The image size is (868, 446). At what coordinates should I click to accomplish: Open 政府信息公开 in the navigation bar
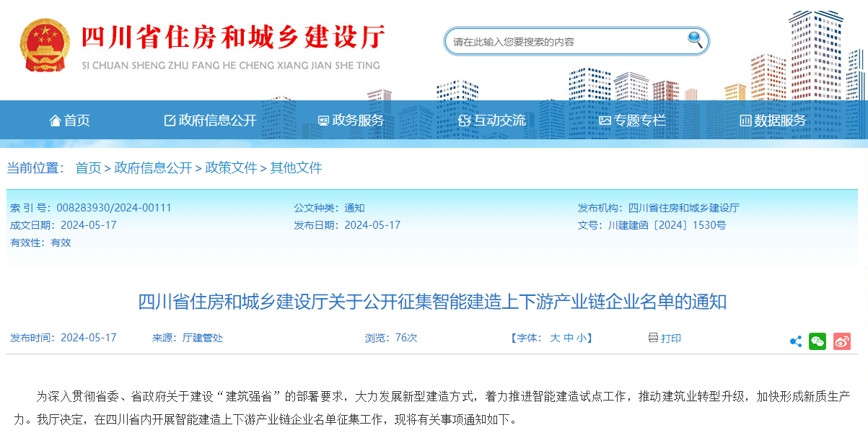pyautogui.click(x=210, y=121)
